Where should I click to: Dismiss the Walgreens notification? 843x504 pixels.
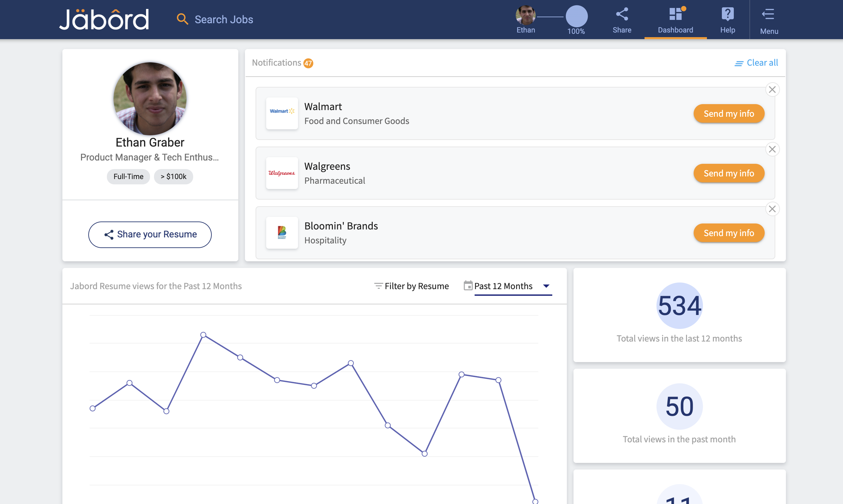click(x=772, y=150)
